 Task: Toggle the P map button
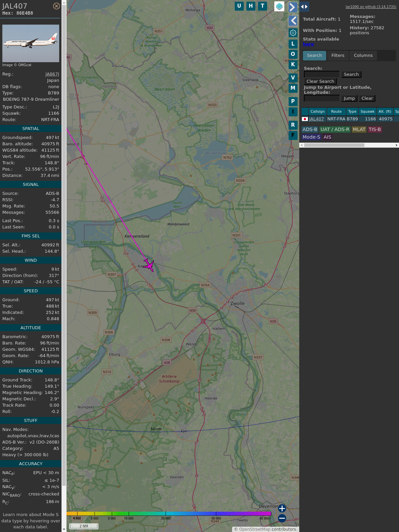(x=293, y=101)
